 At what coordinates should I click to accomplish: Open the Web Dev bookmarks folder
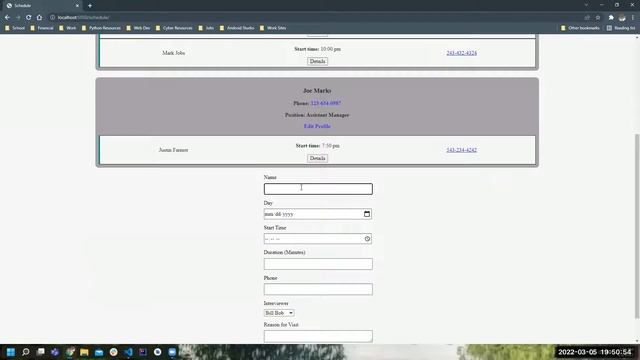(138, 28)
